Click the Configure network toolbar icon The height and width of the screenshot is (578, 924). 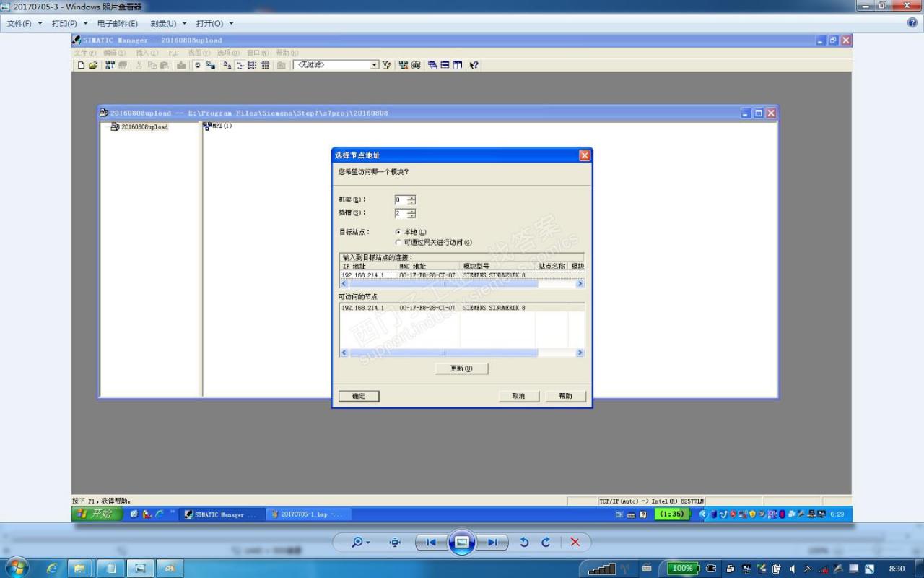(x=404, y=65)
